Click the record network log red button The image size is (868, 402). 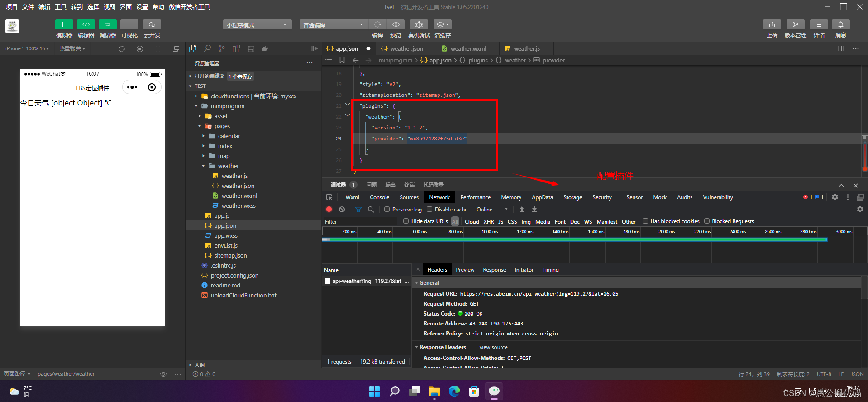point(329,209)
